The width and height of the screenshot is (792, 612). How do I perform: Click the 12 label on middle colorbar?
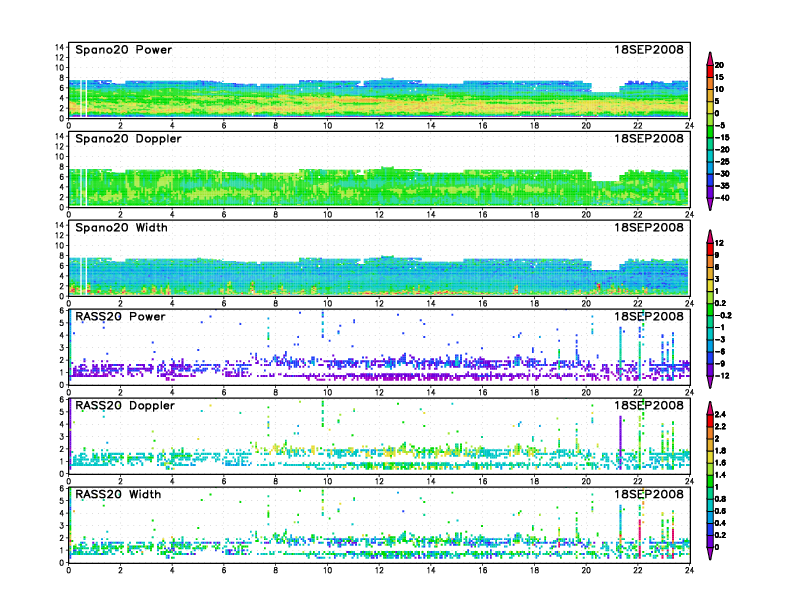pyautogui.click(x=719, y=243)
